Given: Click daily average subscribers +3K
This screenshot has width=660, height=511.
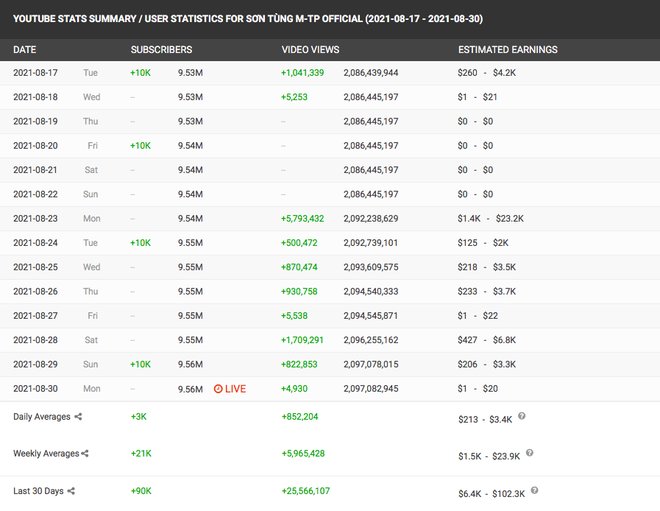Looking at the screenshot, I should point(138,417).
